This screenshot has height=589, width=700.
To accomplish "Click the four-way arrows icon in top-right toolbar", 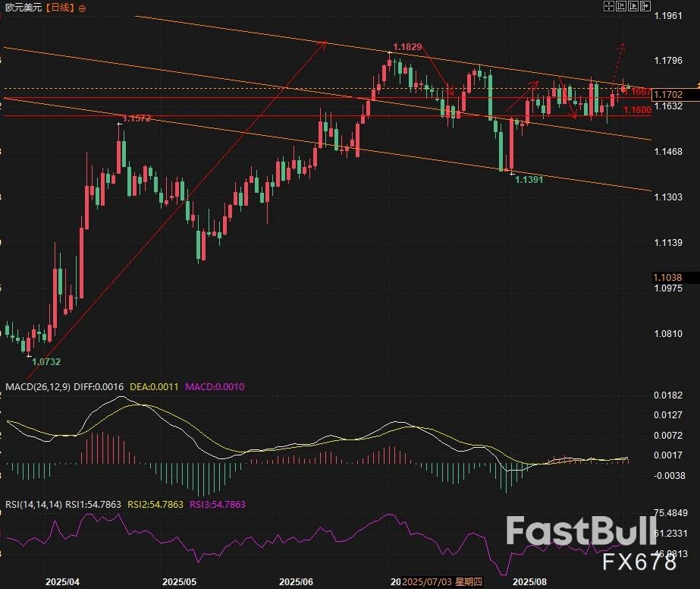I will (x=608, y=7).
